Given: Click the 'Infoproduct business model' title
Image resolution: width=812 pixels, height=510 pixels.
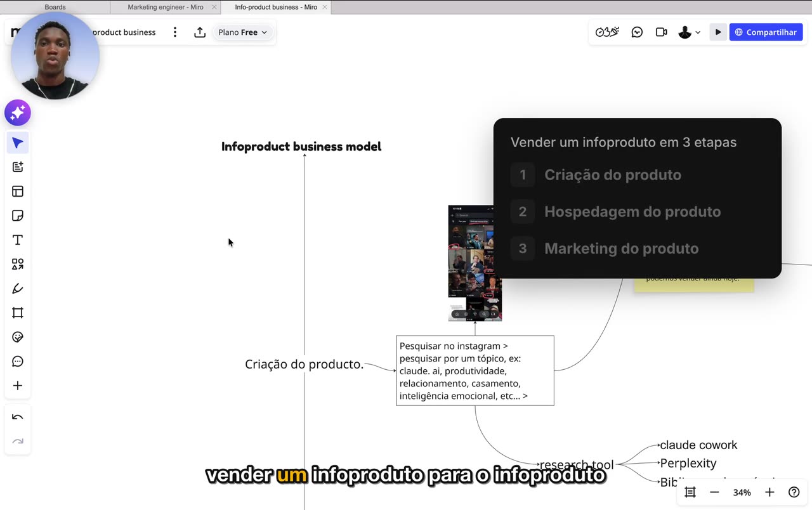Looking at the screenshot, I should pyautogui.click(x=301, y=147).
